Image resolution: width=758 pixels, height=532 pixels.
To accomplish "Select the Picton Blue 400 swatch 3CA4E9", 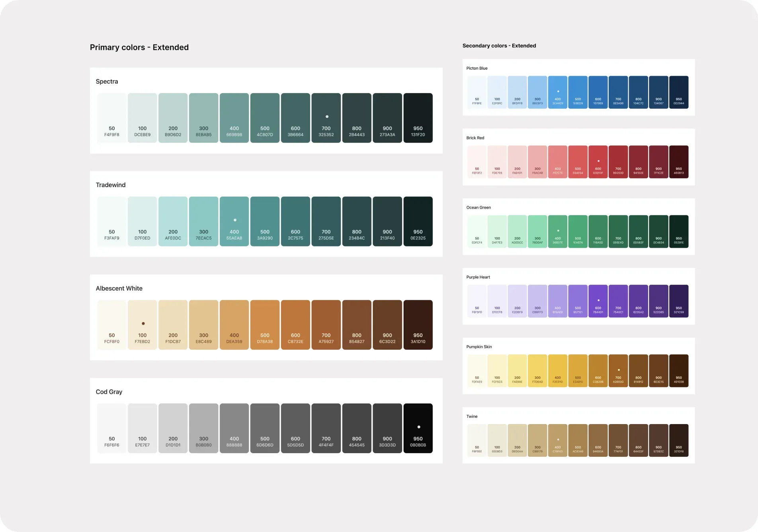I will pyautogui.click(x=558, y=92).
